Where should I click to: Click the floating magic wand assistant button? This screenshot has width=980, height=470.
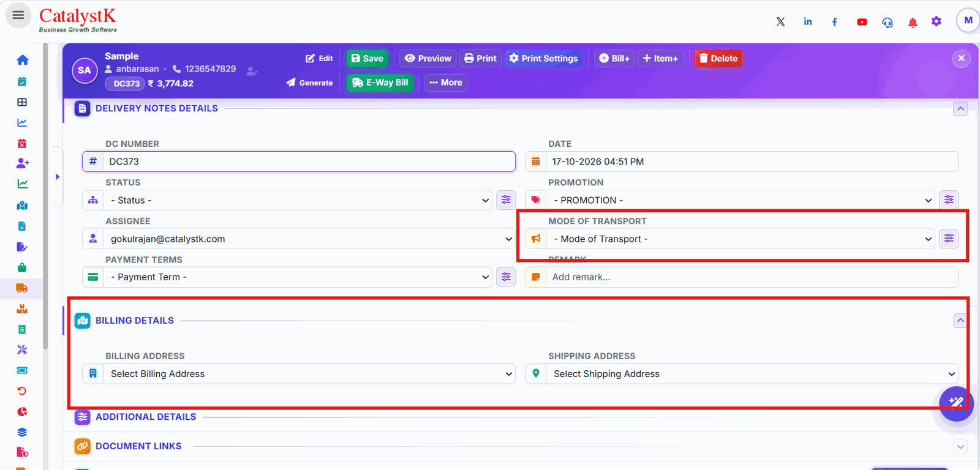click(956, 404)
